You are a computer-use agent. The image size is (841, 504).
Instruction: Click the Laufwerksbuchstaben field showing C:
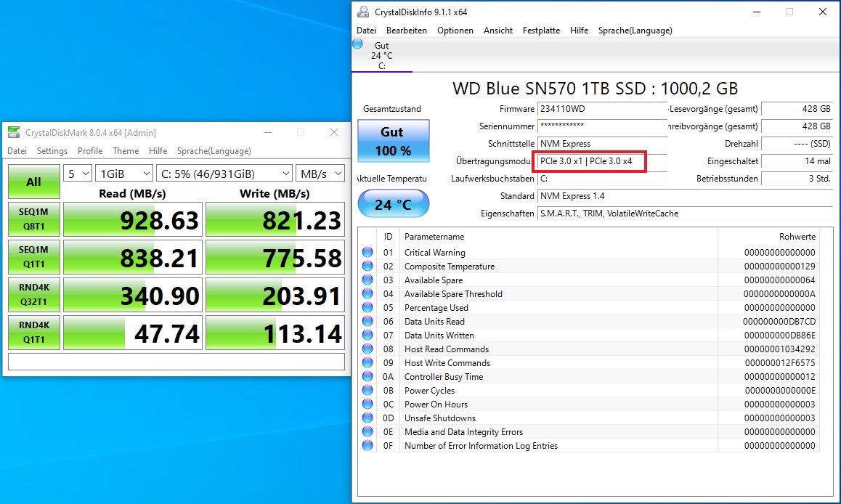tap(602, 179)
